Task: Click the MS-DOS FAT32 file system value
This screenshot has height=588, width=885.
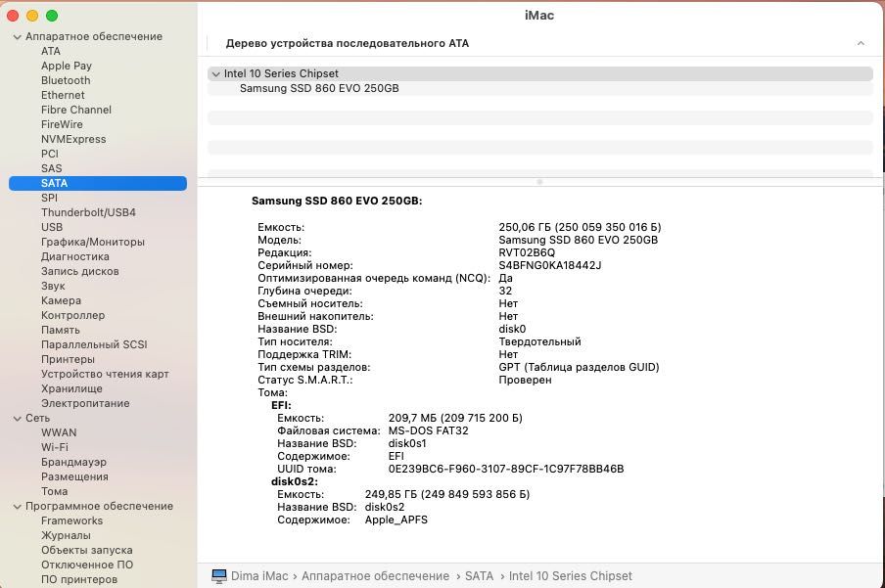Action: (x=429, y=430)
